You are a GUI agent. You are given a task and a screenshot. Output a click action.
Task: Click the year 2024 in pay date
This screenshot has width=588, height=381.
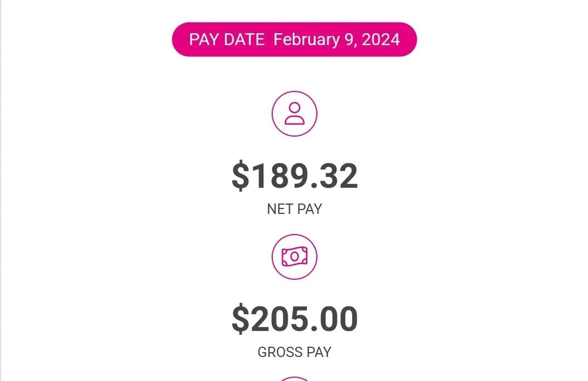pos(381,40)
